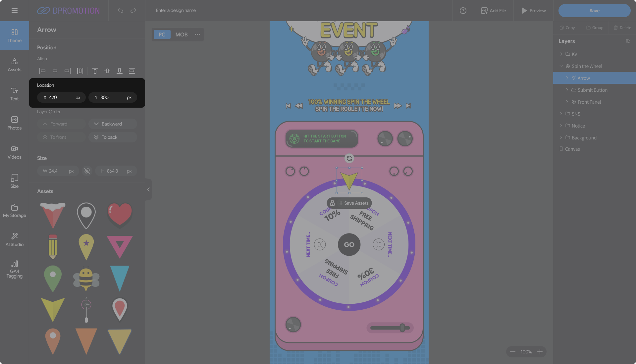Click the zoom in plus icon

click(540, 352)
